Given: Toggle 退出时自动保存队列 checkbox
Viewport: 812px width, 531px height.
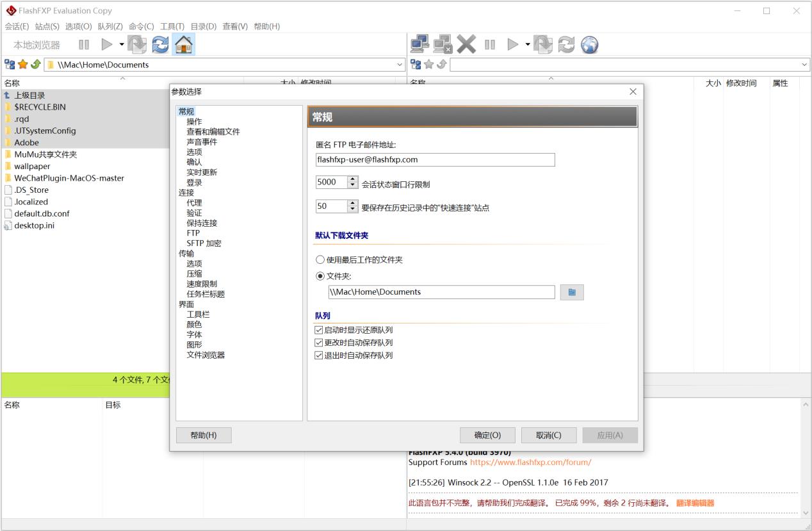Looking at the screenshot, I should tap(319, 355).
